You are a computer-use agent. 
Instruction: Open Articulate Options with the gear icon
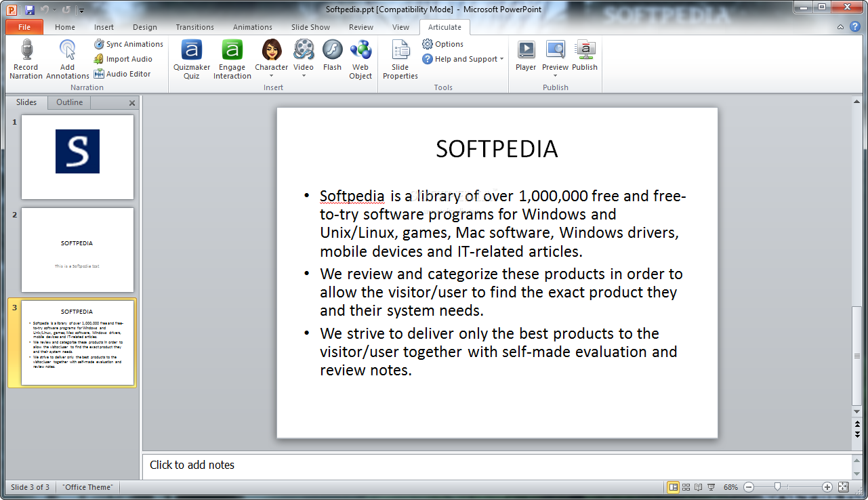coord(442,44)
